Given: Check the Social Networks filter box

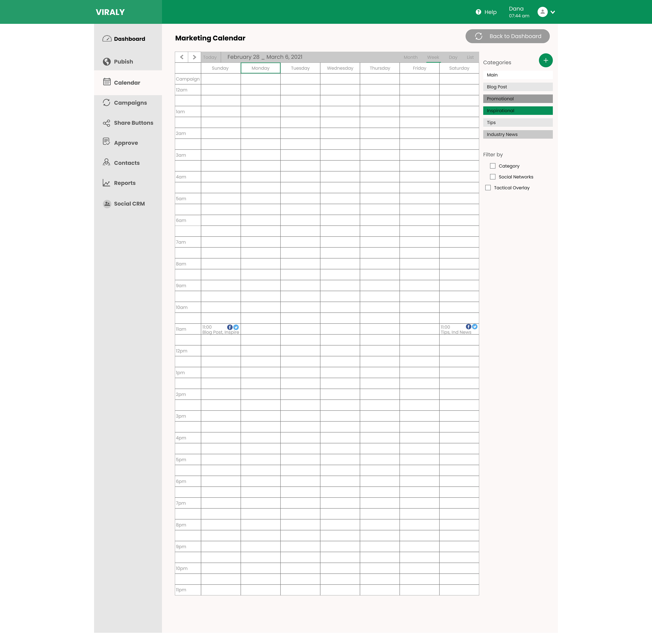Looking at the screenshot, I should (x=493, y=177).
